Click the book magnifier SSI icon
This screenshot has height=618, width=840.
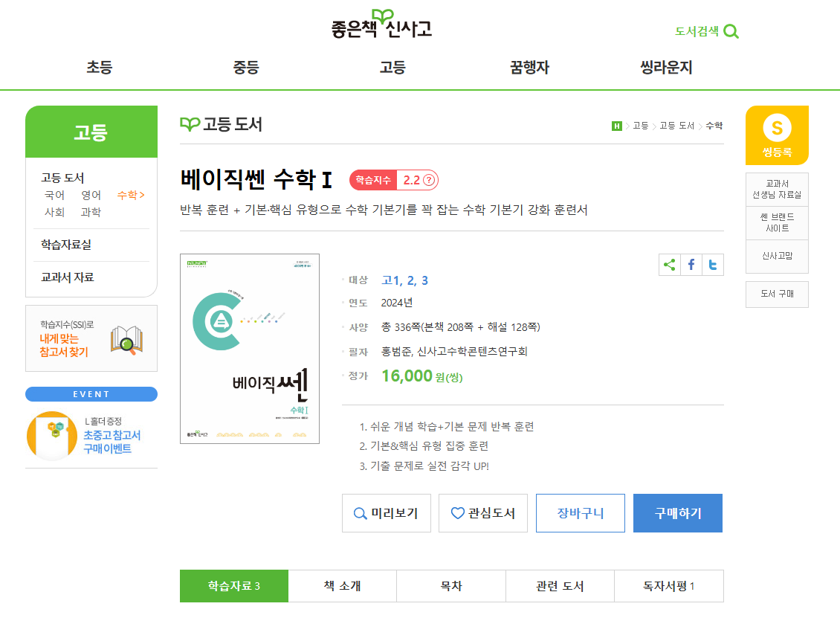pos(126,340)
